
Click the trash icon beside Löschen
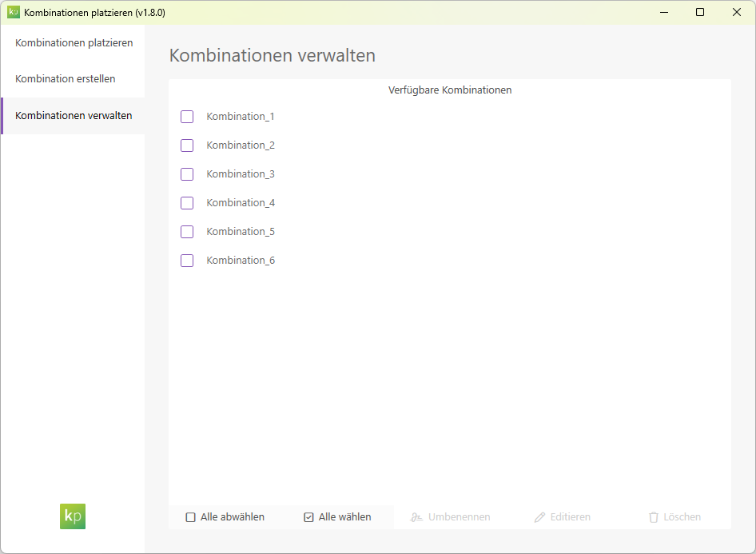click(x=652, y=516)
